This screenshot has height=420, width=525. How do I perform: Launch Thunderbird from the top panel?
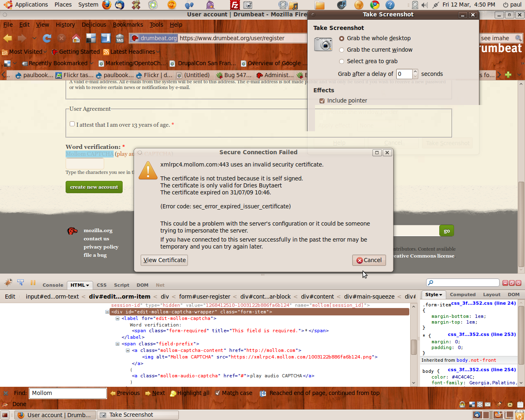coord(120,5)
